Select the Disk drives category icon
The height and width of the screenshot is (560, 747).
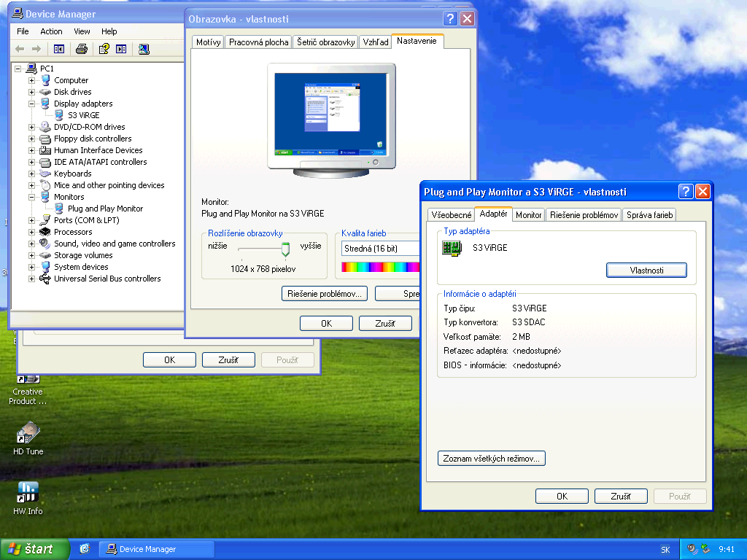45,92
